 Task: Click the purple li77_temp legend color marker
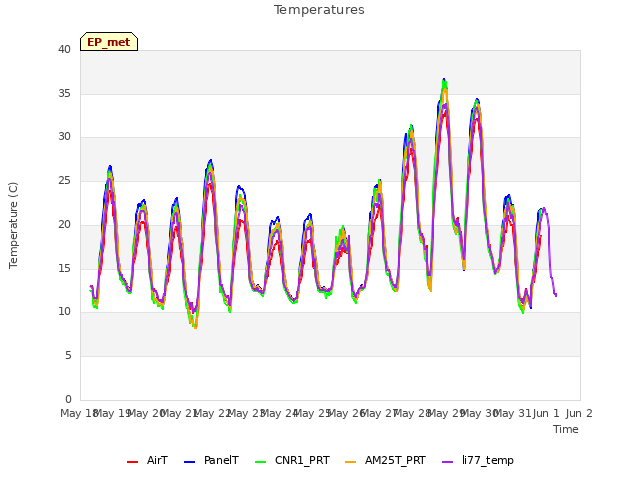tap(448, 462)
